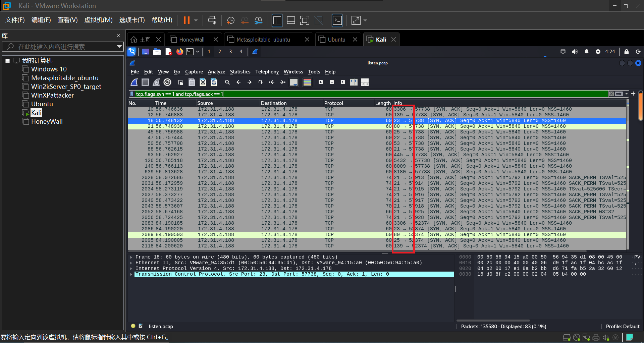Open Kali terminal launcher dropdown arrow
Viewport: 644px width, 343px height.
[198, 52]
